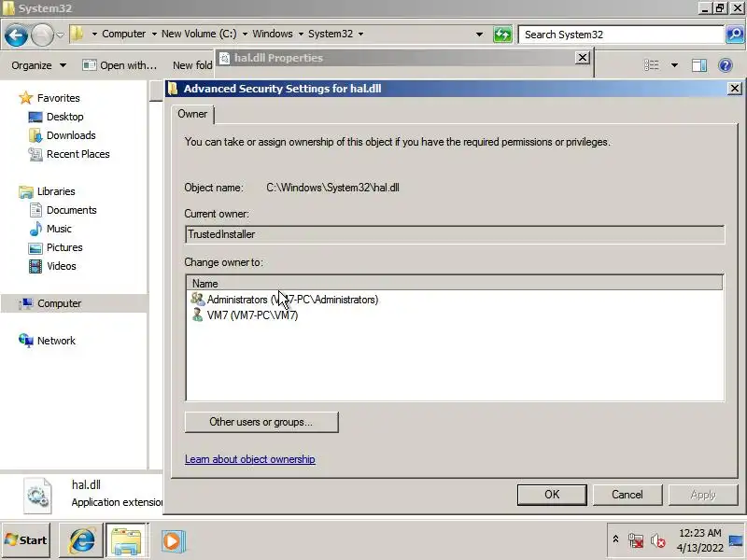747x560 pixels.
Task: Click Windows Explorer taskbar icon
Action: click(126, 540)
